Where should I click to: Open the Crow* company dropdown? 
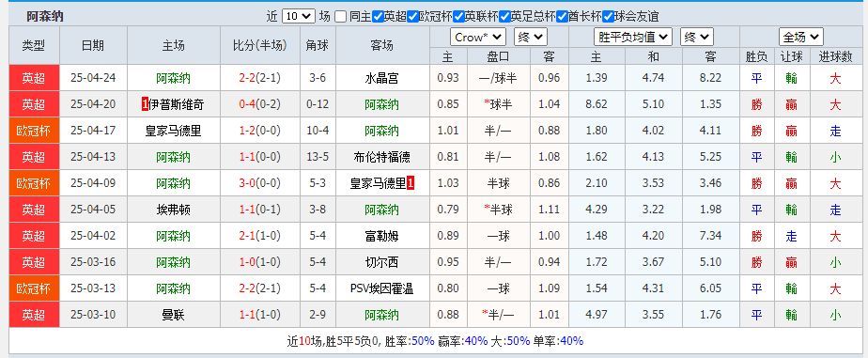pos(478,37)
